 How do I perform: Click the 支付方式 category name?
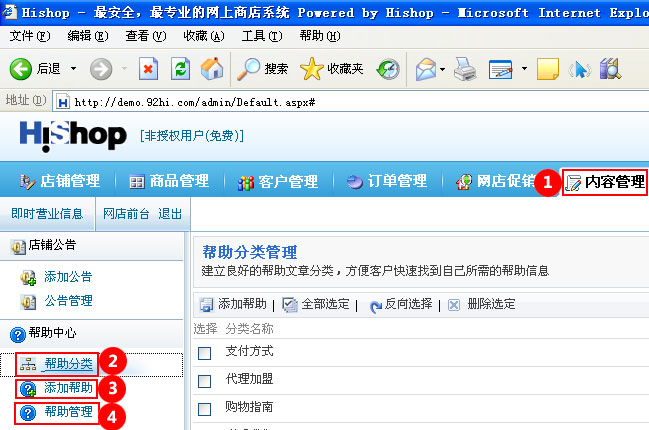[x=249, y=351]
